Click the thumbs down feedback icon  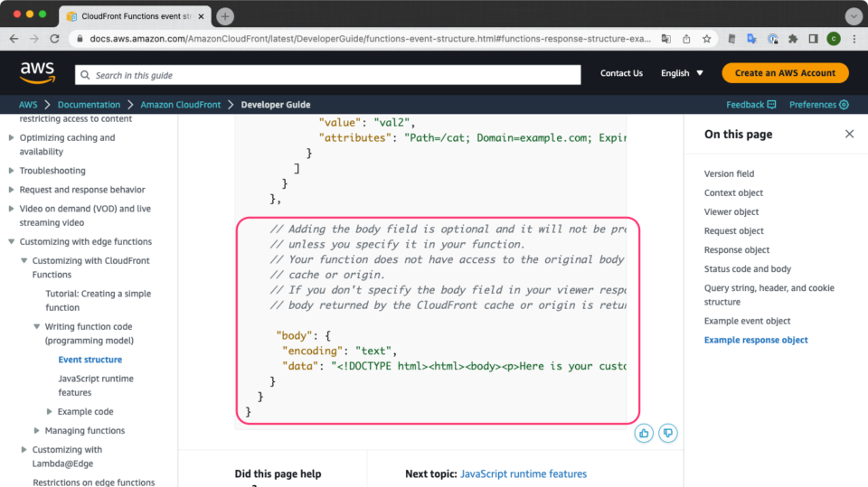click(668, 434)
